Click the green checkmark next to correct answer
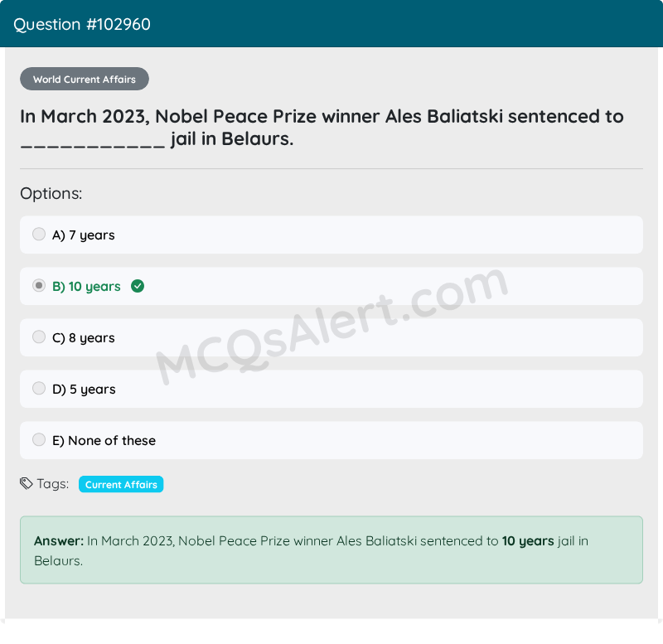 click(138, 285)
